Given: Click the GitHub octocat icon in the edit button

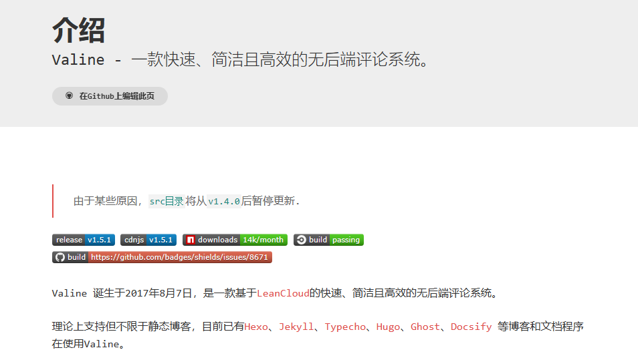Looking at the screenshot, I should click(69, 96).
